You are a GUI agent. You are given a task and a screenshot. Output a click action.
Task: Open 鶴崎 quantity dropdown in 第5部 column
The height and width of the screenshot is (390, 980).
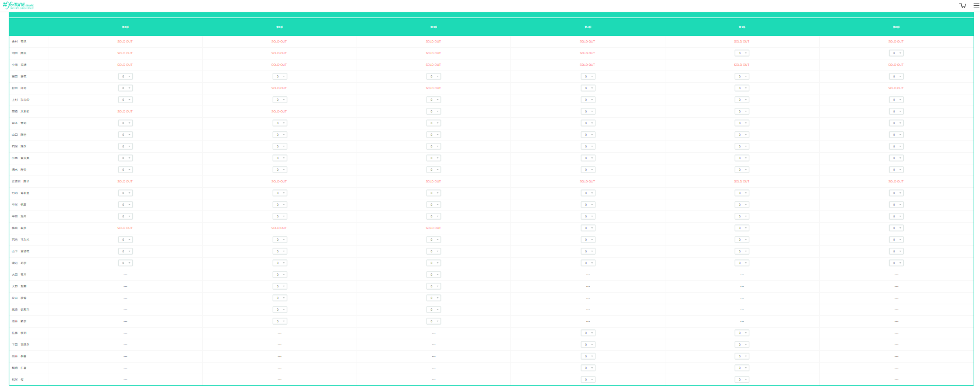click(742, 368)
